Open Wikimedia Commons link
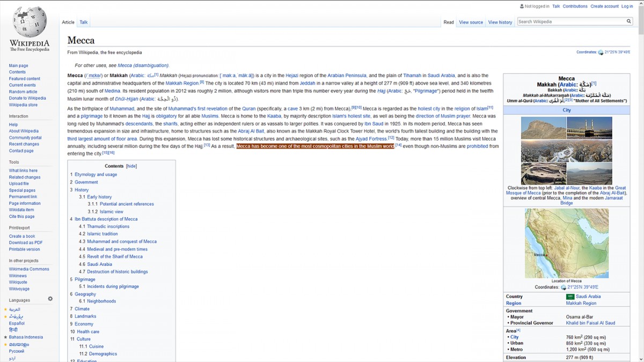The image size is (644, 362). click(28, 269)
